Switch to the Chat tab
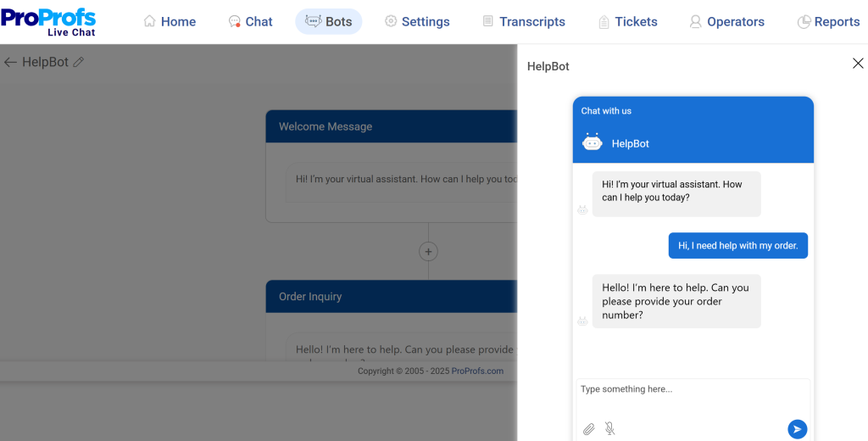Viewport: 868px width, 441px height. click(250, 22)
